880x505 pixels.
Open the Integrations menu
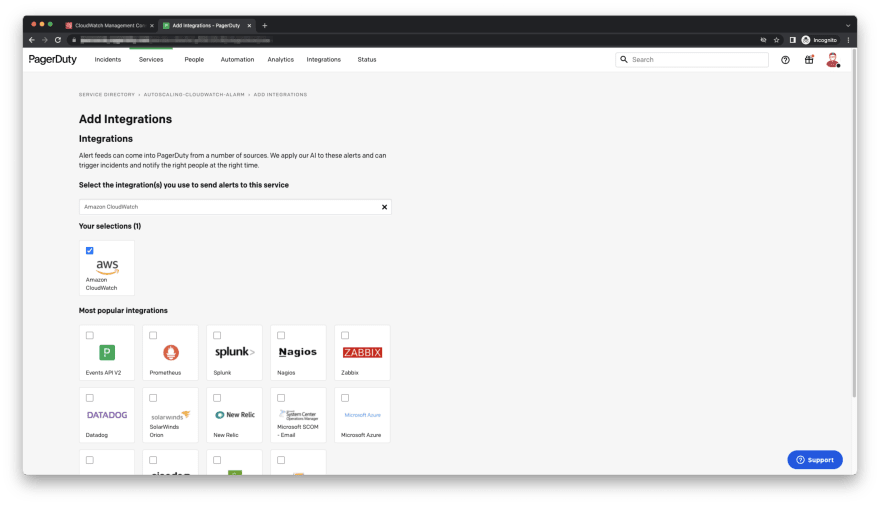(324, 59)
